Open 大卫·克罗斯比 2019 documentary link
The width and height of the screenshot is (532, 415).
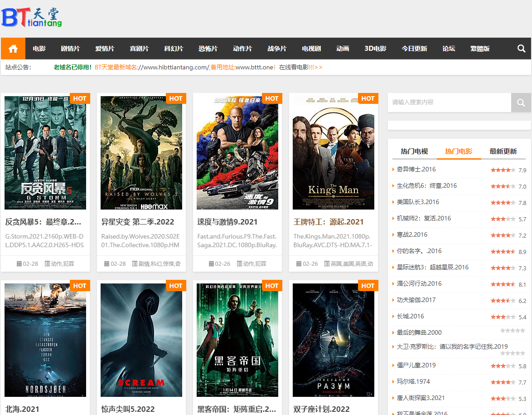[452, 347]
